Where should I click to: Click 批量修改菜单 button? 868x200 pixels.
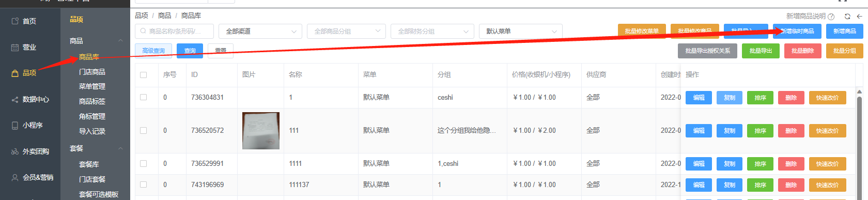(x=642, y=31)
